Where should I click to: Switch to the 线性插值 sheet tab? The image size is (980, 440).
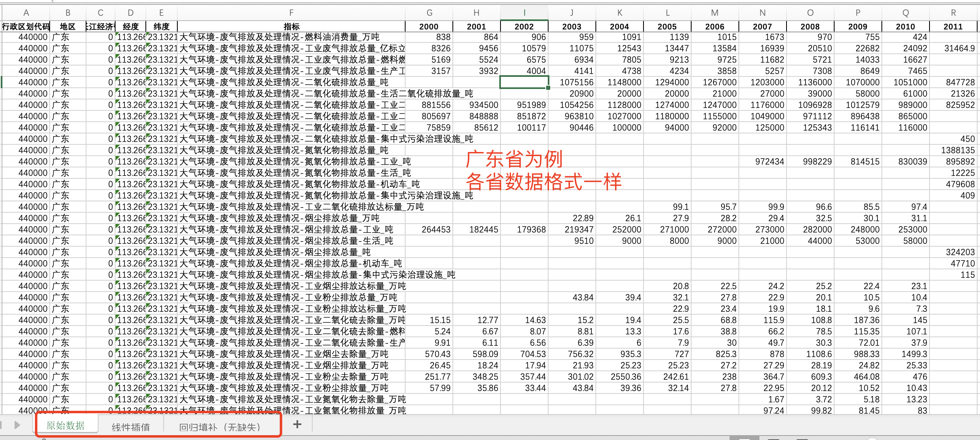[x=130, y=427]
